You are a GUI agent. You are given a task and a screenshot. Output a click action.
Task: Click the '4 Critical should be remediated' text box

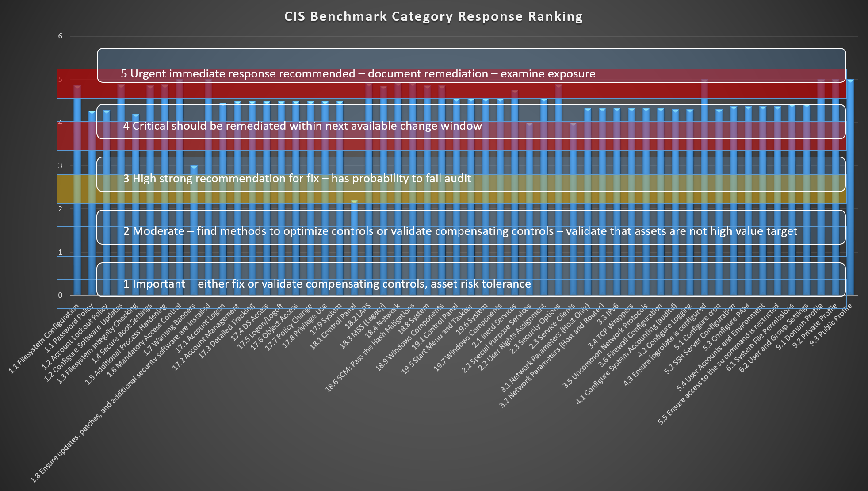coord(471,122)
